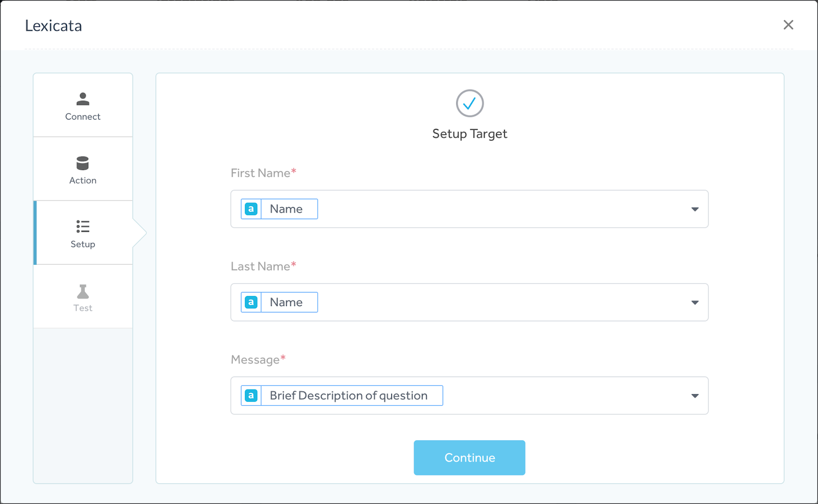Switch to the Connect step tab
This screenshot has width=818, height=504.
tap(83, 105)
